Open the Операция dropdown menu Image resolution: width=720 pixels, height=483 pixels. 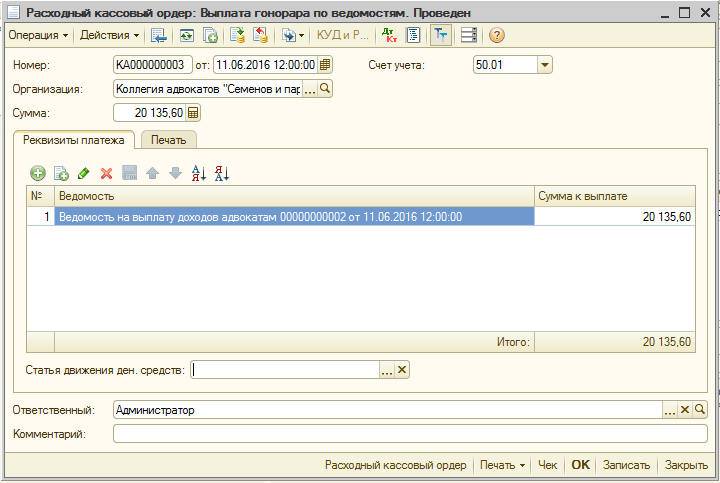click(38, 35)
